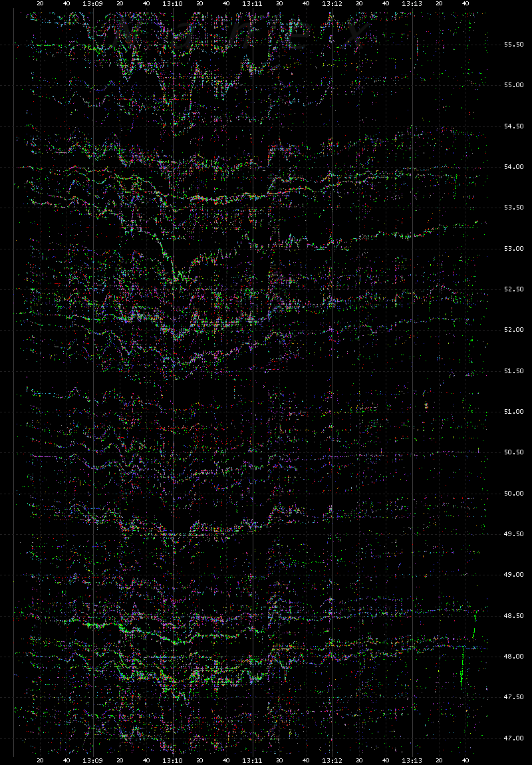Select the 48.00 price level label
This screenshot has height=765, width=532.
click(x=514, y=657)
